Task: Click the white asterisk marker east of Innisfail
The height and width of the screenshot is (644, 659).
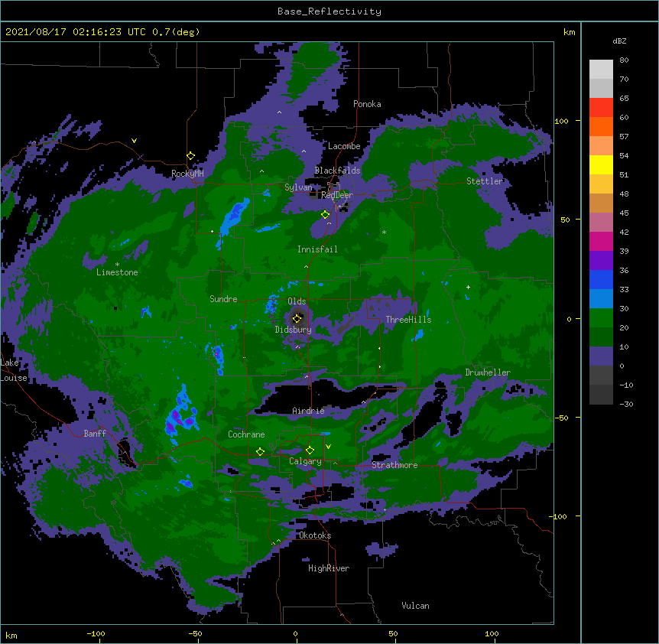Action: coord(384,232)
